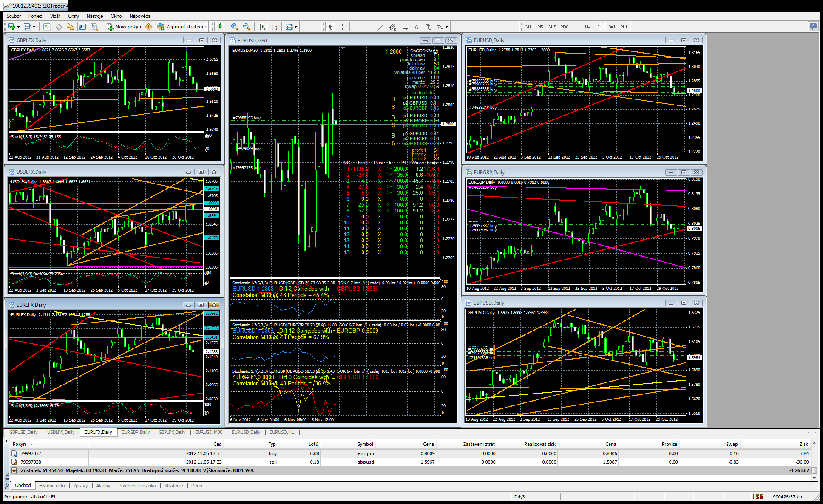
Task: Open the Data Window crosshair-circle icon
Action: point(59,27)
